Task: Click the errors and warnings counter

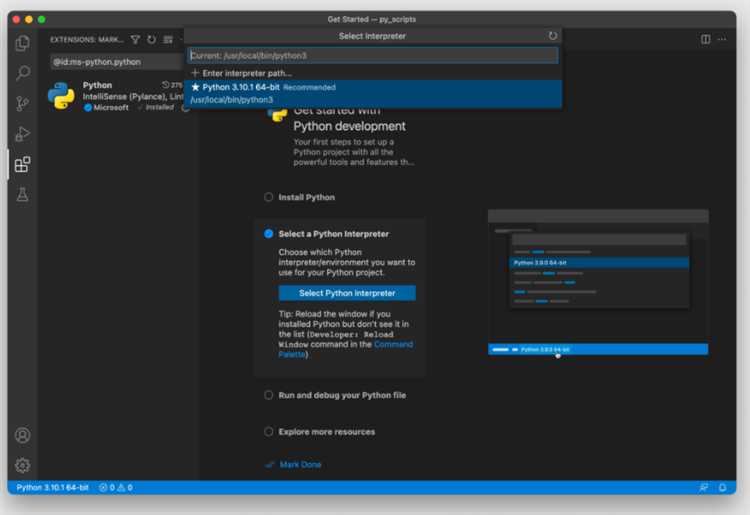Action: [x=116, y=488]
